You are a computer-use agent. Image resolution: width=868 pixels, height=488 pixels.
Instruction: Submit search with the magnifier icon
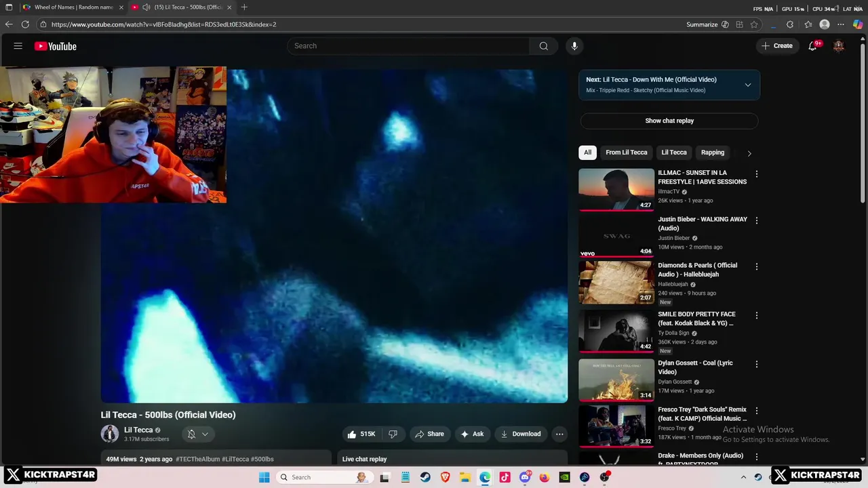tap(543, 46)
